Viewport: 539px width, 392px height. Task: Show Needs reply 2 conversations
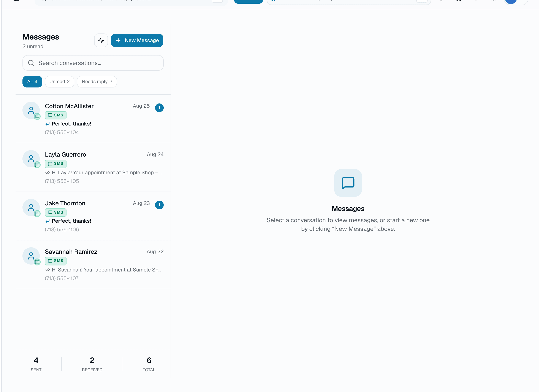pyautogui.click(x=97, y=82)
